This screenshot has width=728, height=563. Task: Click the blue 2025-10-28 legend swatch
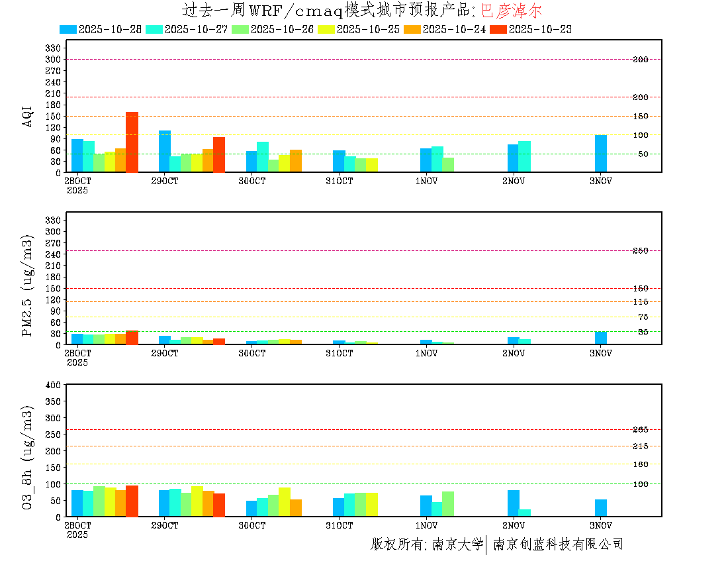68,29
